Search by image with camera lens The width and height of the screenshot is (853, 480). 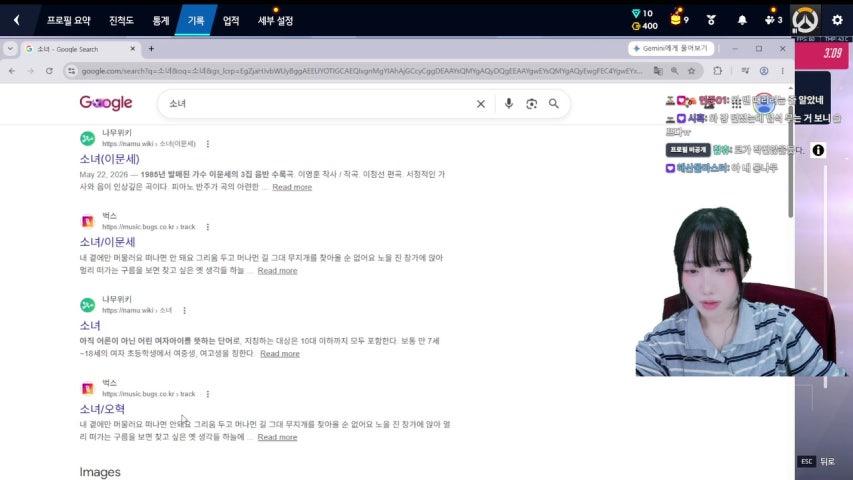pos(531,103)
